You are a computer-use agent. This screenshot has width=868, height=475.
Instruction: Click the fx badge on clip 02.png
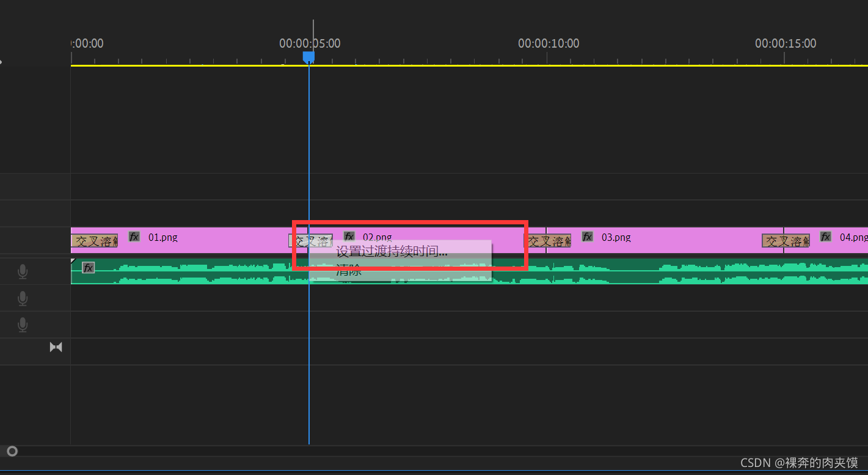click(349, 237)
